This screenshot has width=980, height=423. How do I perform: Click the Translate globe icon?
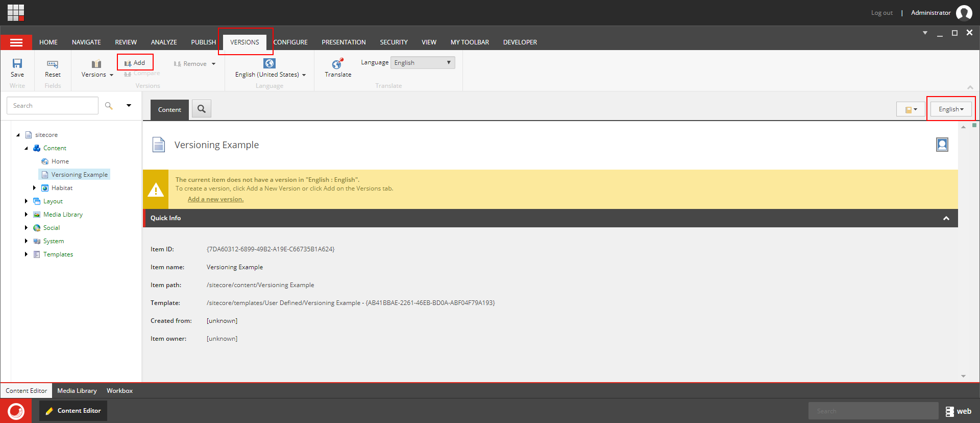[337, 64]
